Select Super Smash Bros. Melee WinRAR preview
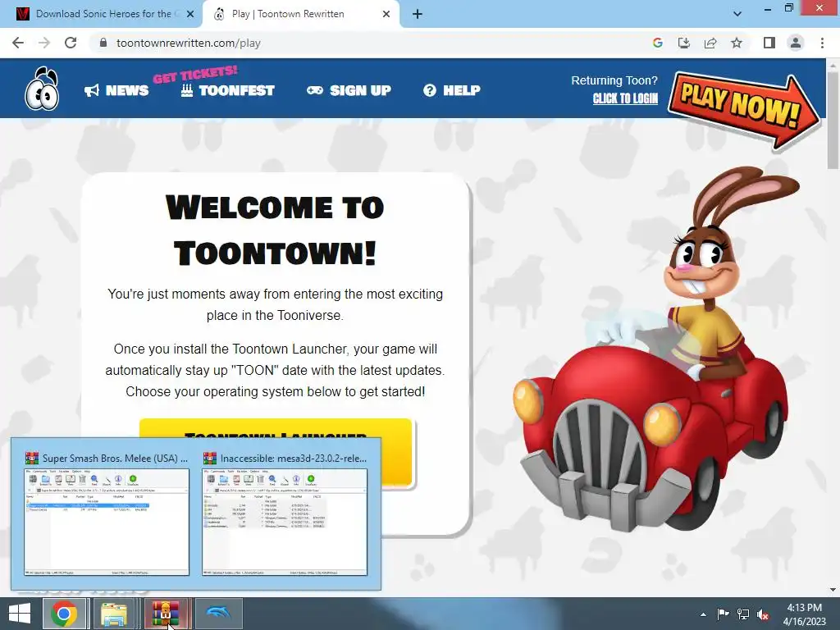Screen dimensions: 840x630 coord(107,514)
